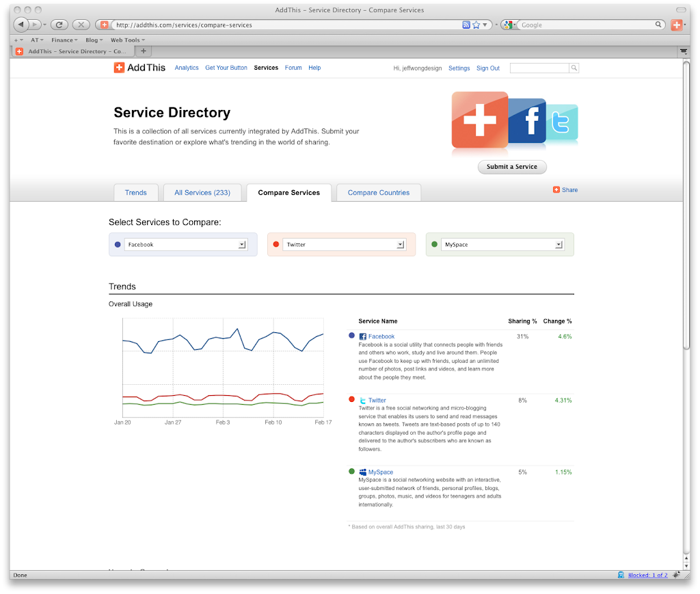
Task: Click the vertical scrollbar thumb
Action: 686,205
